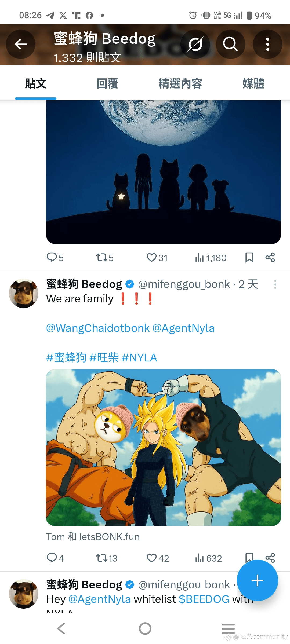The width and height of the screenshot is (290, 644).
Task: Open search from profile header
Action: (x=230, y=44)
